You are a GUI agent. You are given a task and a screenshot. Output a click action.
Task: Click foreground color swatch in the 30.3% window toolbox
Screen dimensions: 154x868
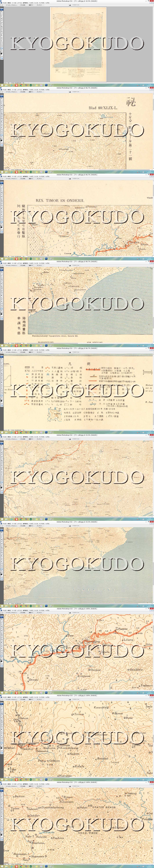point(1,54)
